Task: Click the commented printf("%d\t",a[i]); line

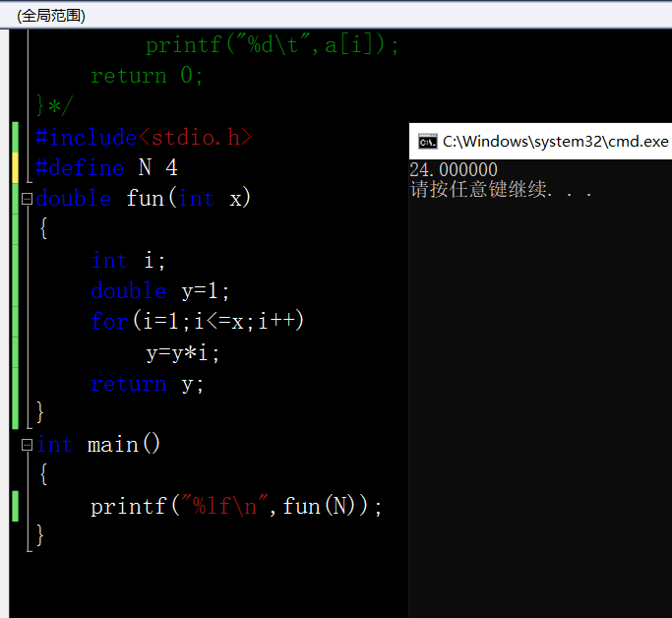Action: (273, 45)
